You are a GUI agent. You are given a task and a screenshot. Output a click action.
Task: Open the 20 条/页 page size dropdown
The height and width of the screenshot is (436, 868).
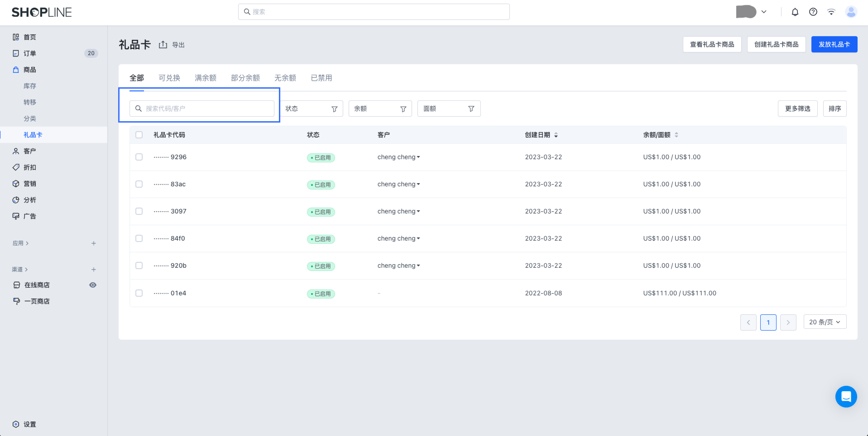(x=825, y=322)
